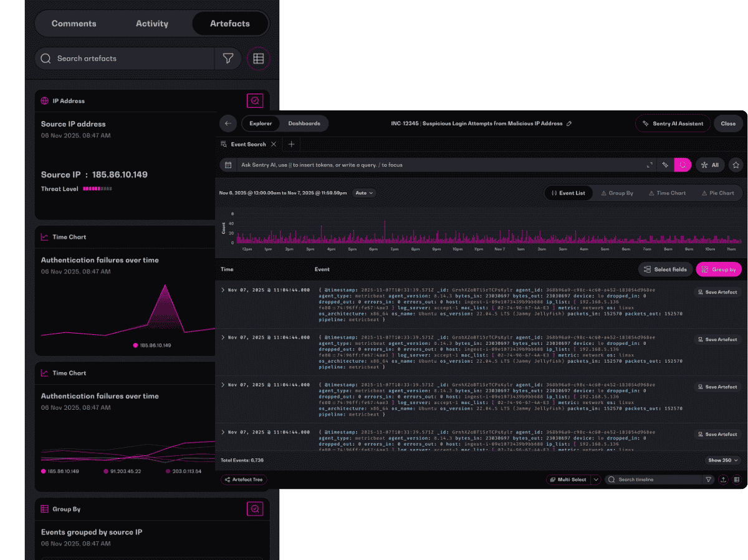Image resolution: width=748 pixels, height=560 pixels.
Task: Click the Select fields button
Action: (665, 269)
